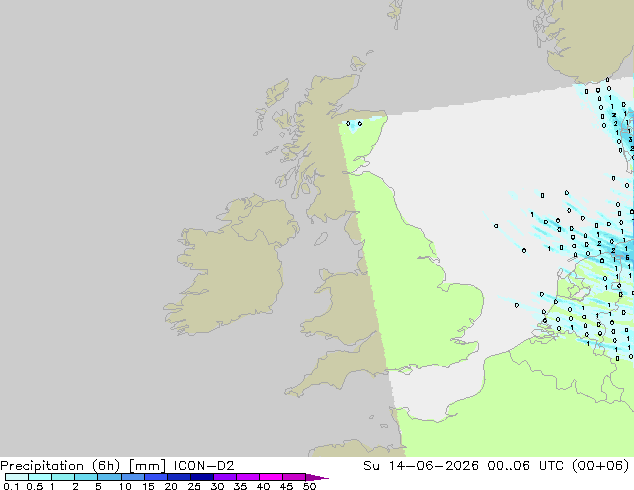Click the ICON-D2 model label
The width and height of the screenshot is (634, 490).
(x=204, y=466)
